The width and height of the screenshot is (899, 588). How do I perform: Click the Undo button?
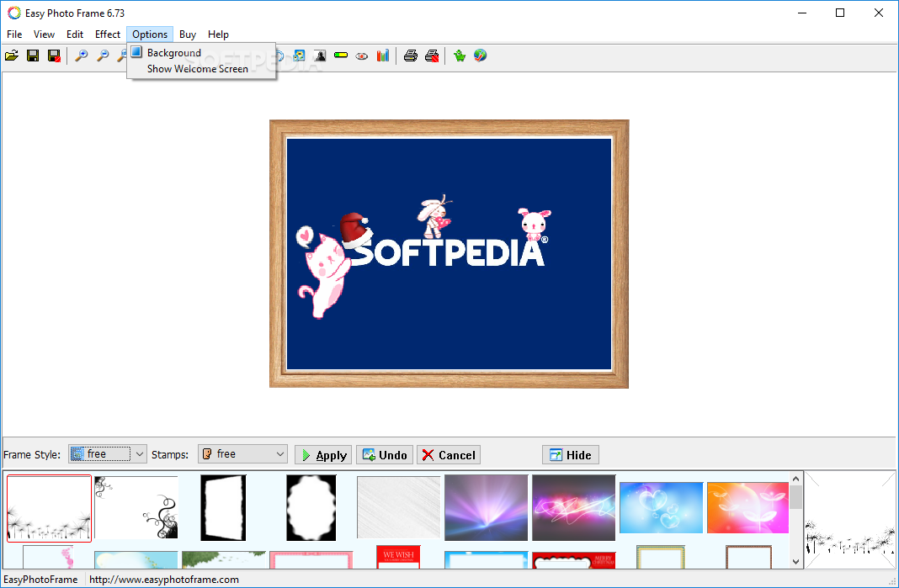tap(385, 455)
